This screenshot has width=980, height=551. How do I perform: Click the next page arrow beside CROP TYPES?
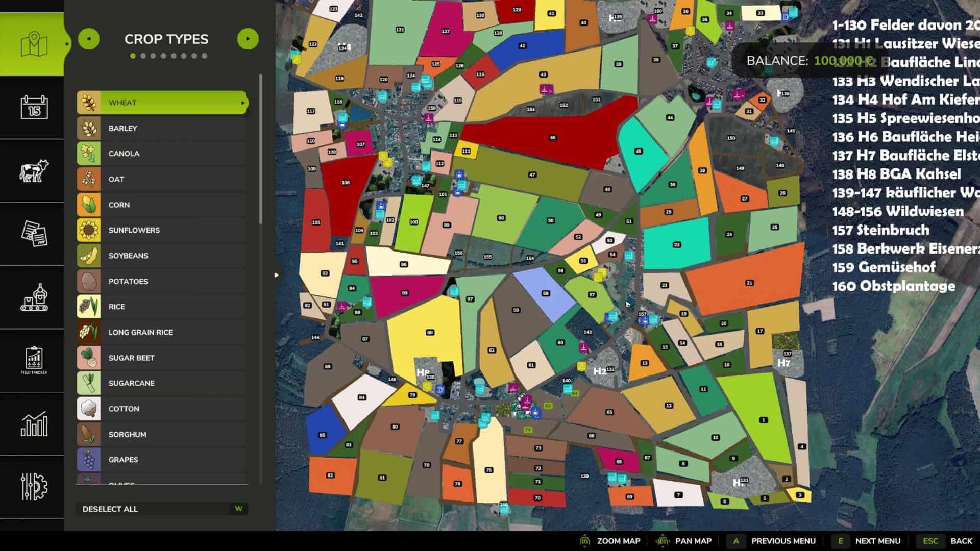click(x=248, y=38)
